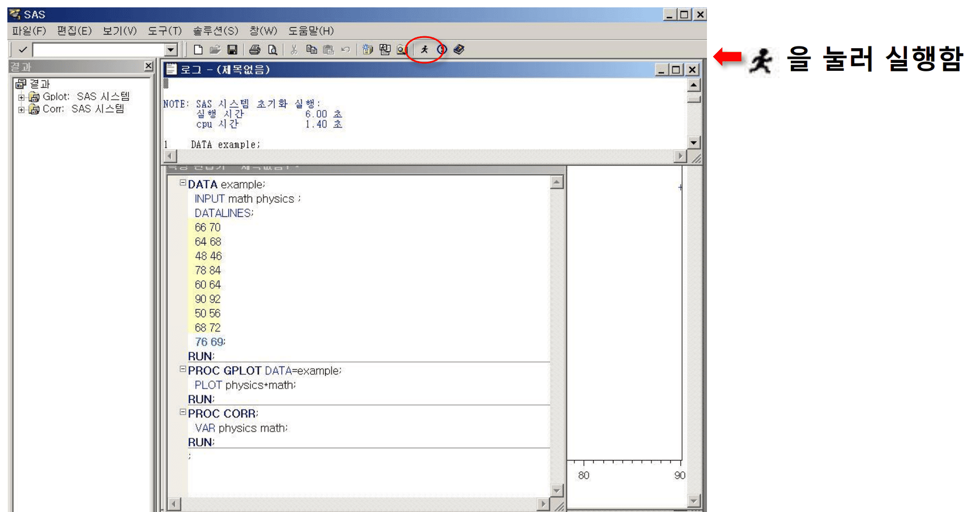Click the Copy icon in toolbar

tap(311, 50)
